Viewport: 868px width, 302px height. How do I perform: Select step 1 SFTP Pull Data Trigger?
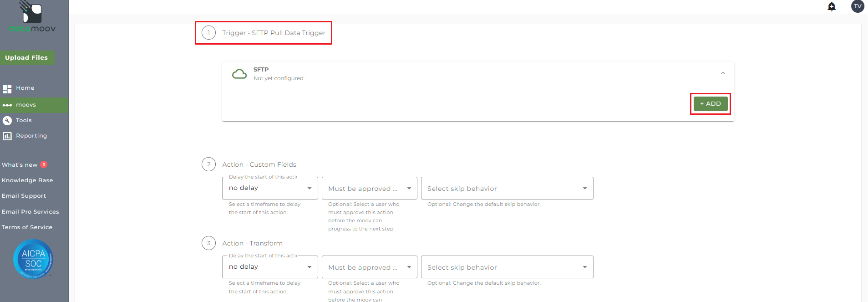tap(273, 33)
